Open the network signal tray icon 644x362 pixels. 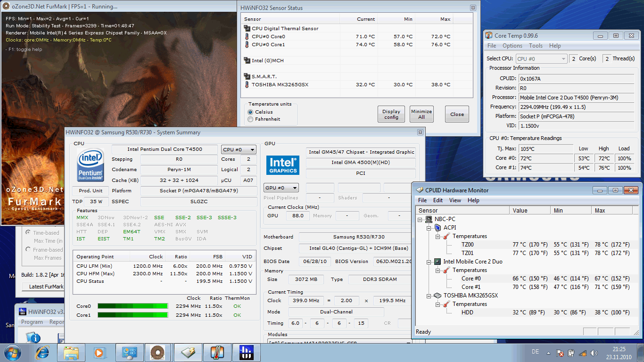(x=583, y=353)
